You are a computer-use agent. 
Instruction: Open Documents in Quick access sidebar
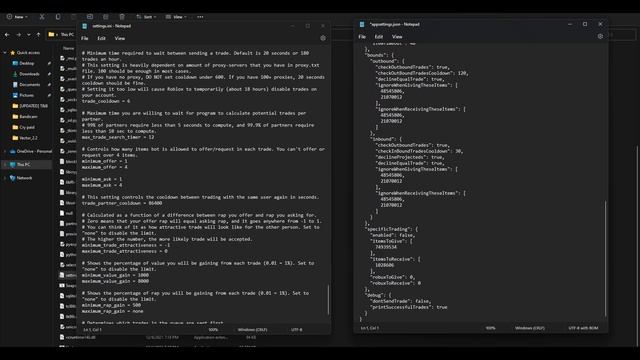tap(29, 84)
